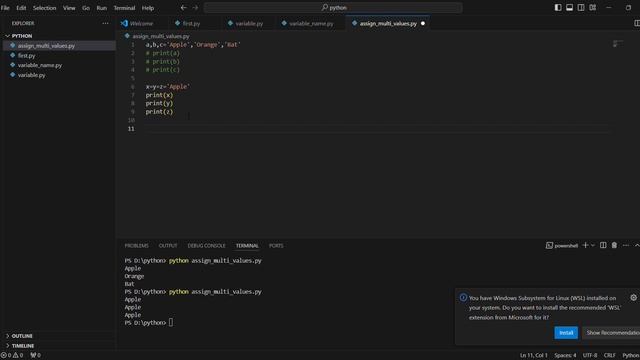This screenshot has height=360, width=640.
Task: Click the assign_multi_values.py breadcrumb
Action: tap(161, 36)
